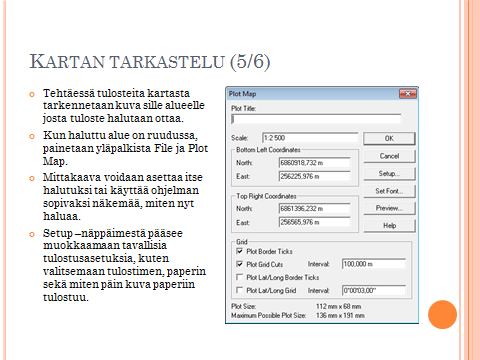This screenshot has height=360, width=480.
Task: Click the Scale input field
Action: point(310,138)
